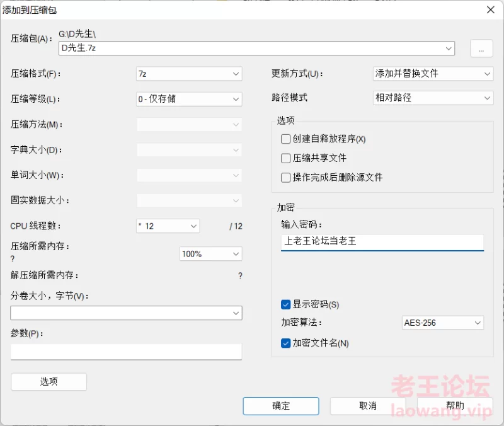This screenshot has height=426, width=504.
Task: Click the disabled 单词大小 dropdown
Action: (189, 176)
